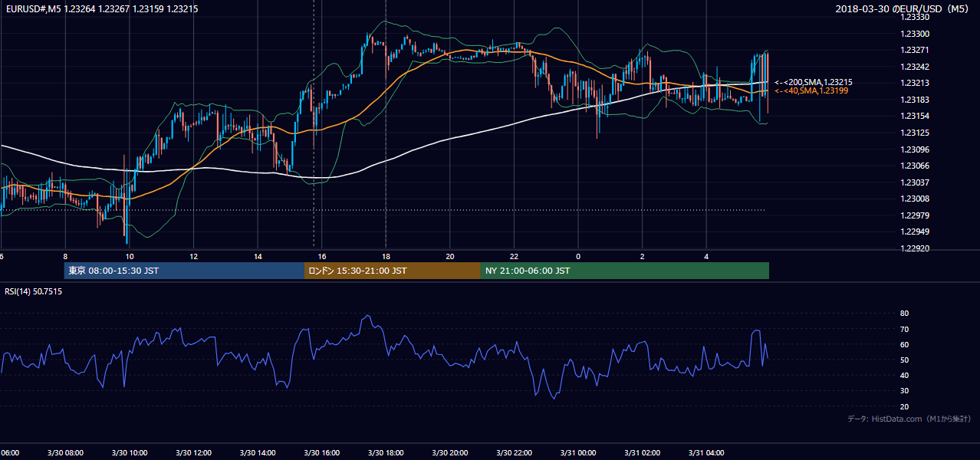This screenshot has width=980, height=460.
Task: Click the '3/30 12:00' bottom date label
Action: coord(193,453)
